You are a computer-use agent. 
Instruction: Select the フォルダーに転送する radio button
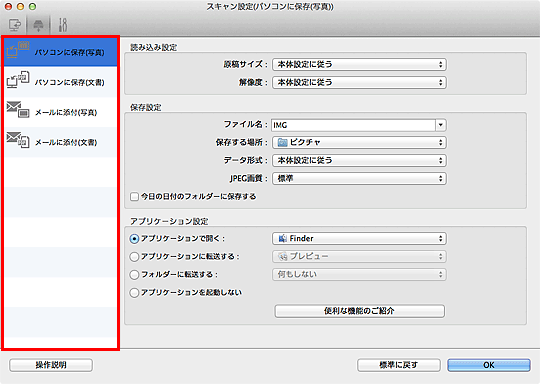134,274
